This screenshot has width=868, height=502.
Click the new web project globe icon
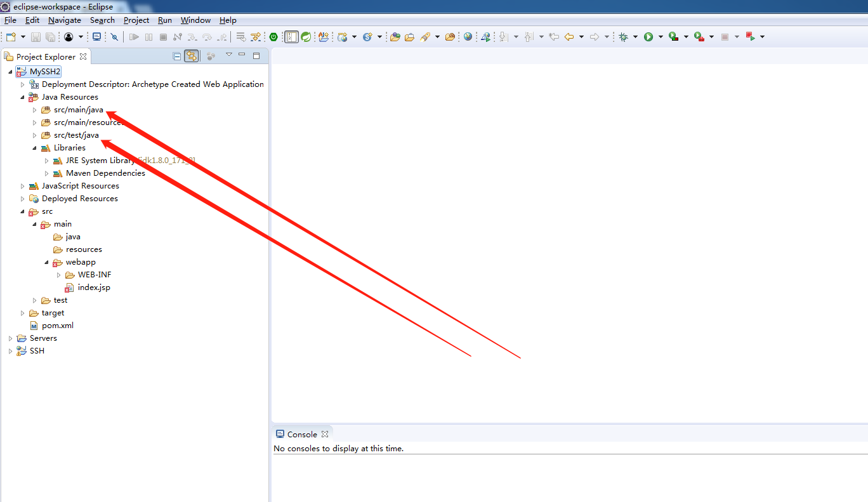pyautogui.click(x=343, y=37)
